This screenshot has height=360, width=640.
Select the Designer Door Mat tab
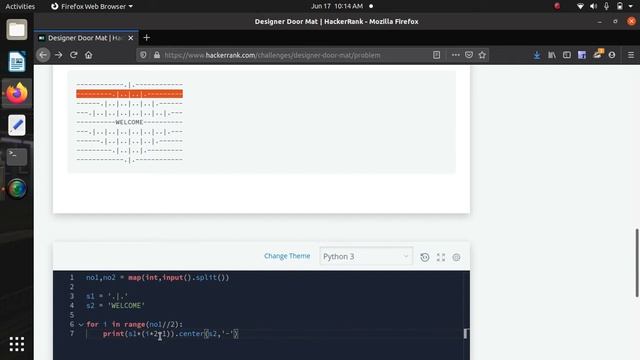(x=86, y=38)
